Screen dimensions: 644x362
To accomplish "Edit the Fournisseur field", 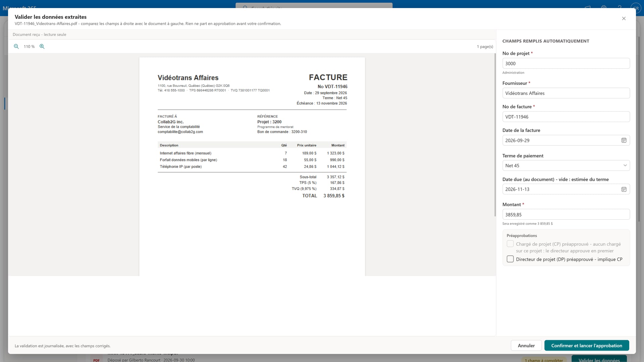I will click(566, 93).
